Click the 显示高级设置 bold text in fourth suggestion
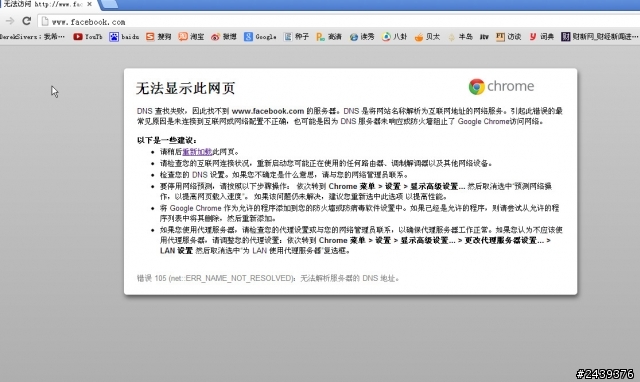This screenshot has height=382, width=640. point(438,187)
